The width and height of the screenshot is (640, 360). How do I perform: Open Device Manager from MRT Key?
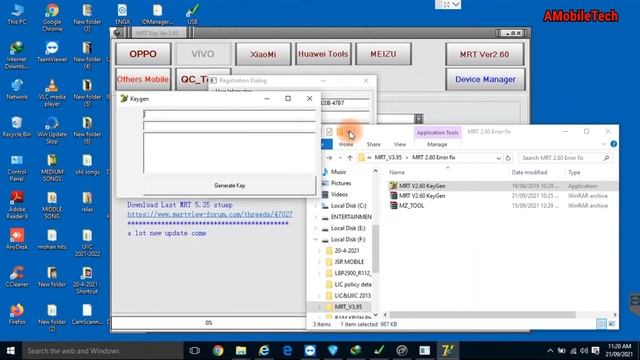click(485, 79)
